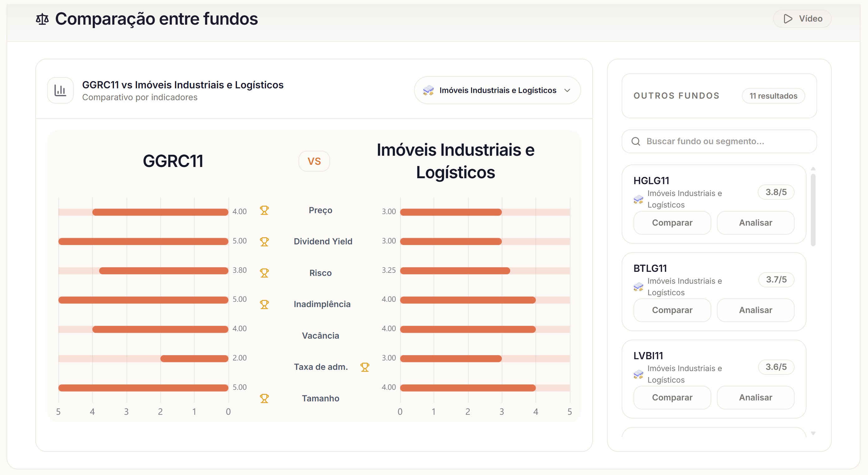Click the 3.6/5 score badge for LVBI11
The image size is (868, 475).
776,367
